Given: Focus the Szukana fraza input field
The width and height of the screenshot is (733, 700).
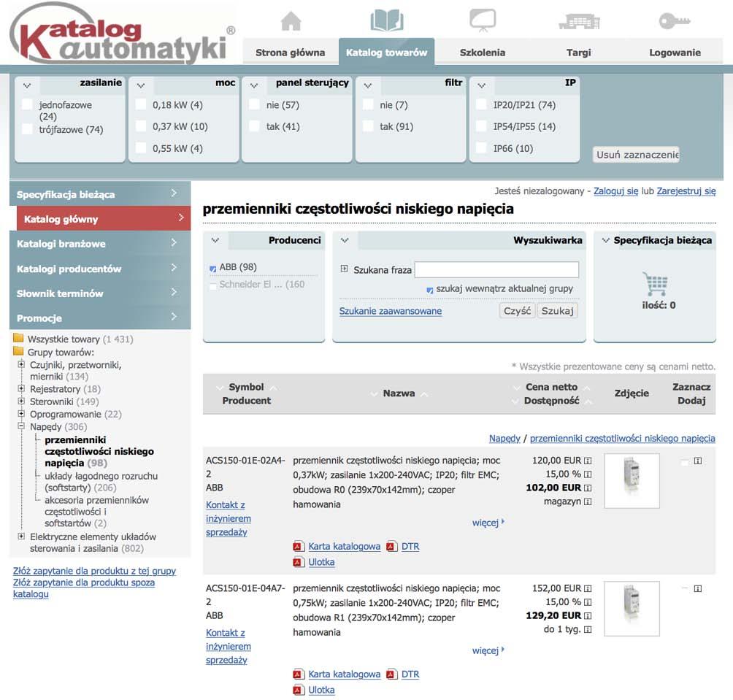Looking at the screenshot, I should click(x=496, y=269).
